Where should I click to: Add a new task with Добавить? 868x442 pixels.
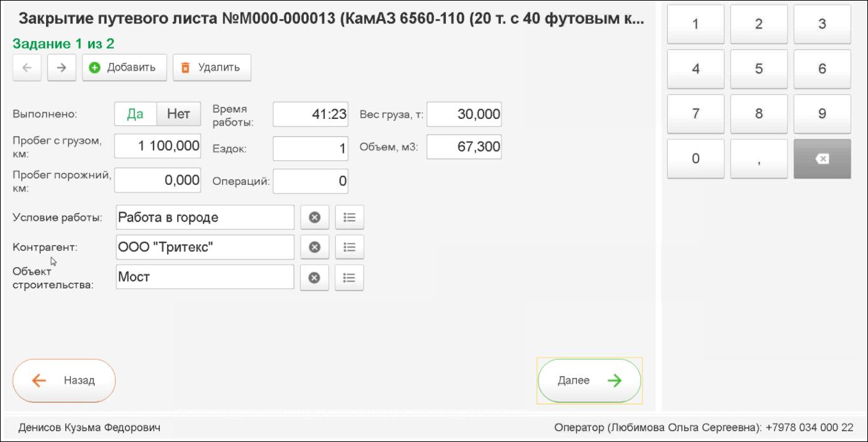point(124,68)
